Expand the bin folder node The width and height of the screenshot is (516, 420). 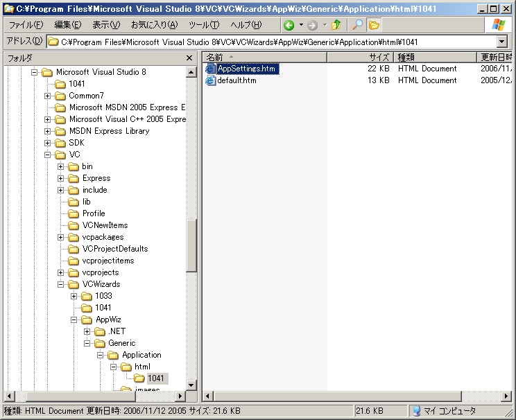tap(60, 167)
